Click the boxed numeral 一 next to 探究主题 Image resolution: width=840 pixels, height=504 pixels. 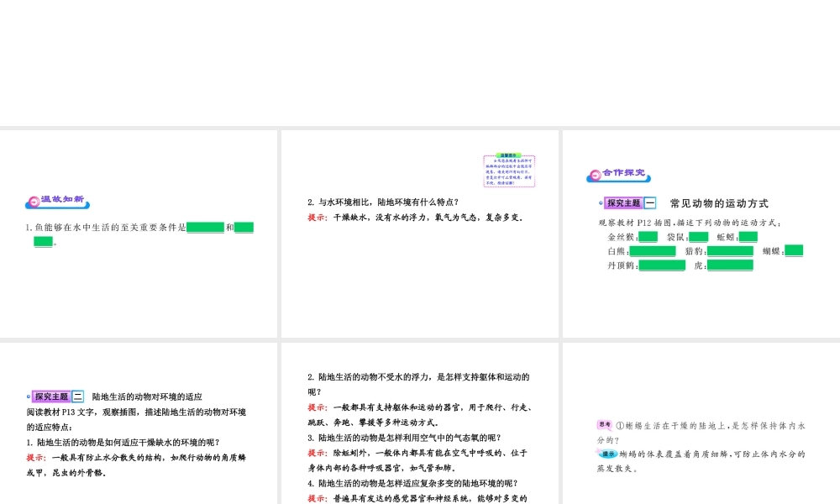650,203
